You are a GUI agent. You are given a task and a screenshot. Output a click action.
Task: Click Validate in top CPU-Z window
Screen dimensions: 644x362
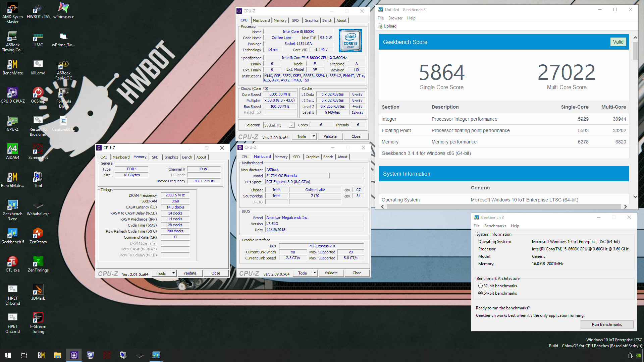coord(330,136)
